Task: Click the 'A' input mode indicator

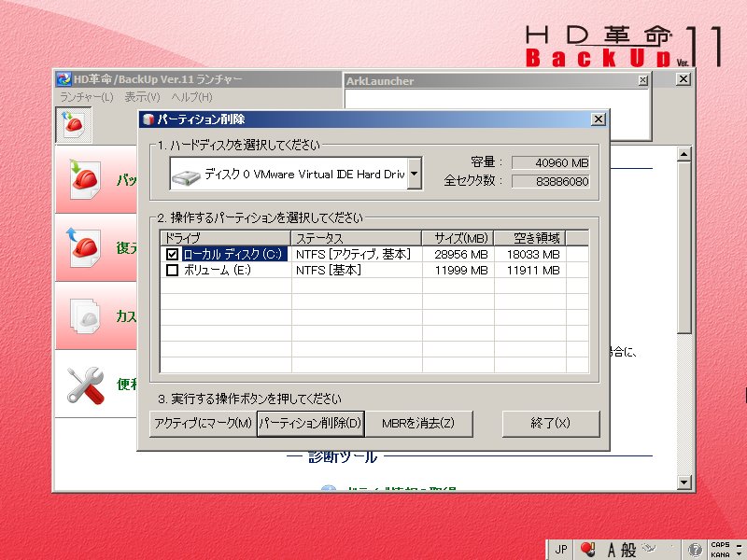Action: tap(612, 550)
